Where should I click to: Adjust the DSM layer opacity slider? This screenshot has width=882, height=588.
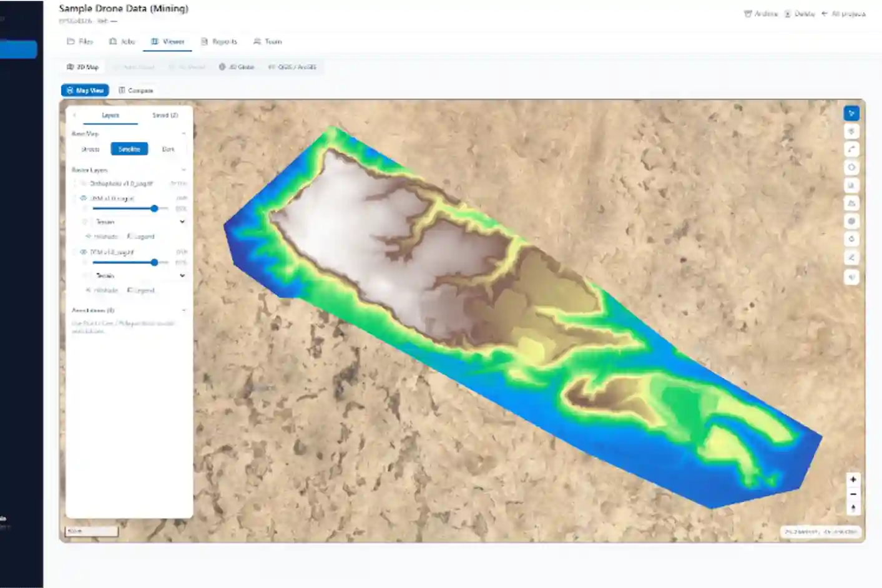coord(130,208)
